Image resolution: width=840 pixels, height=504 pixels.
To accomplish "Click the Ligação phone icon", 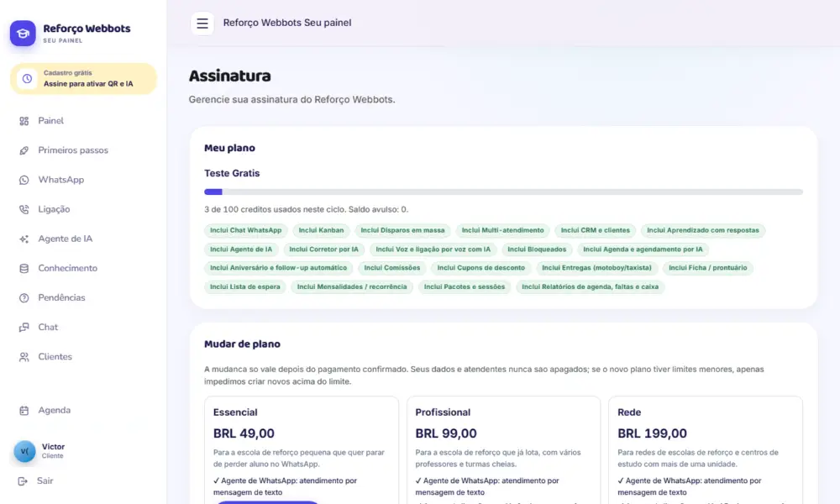I will (x=24, y=209).
